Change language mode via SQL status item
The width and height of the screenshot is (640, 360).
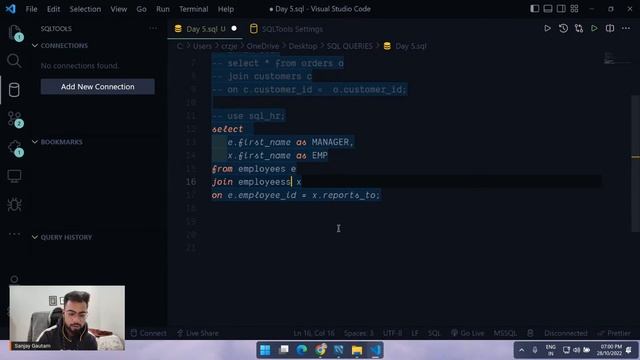[434, 333]
